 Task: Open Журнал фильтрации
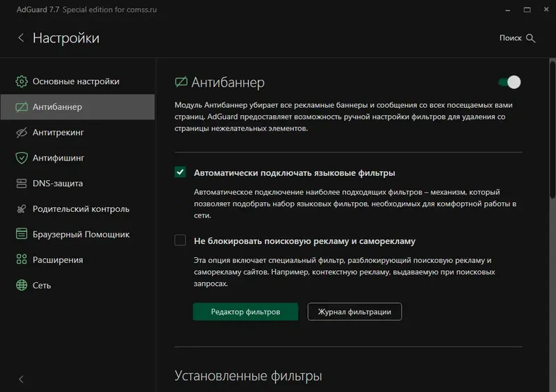coord(354,312)
